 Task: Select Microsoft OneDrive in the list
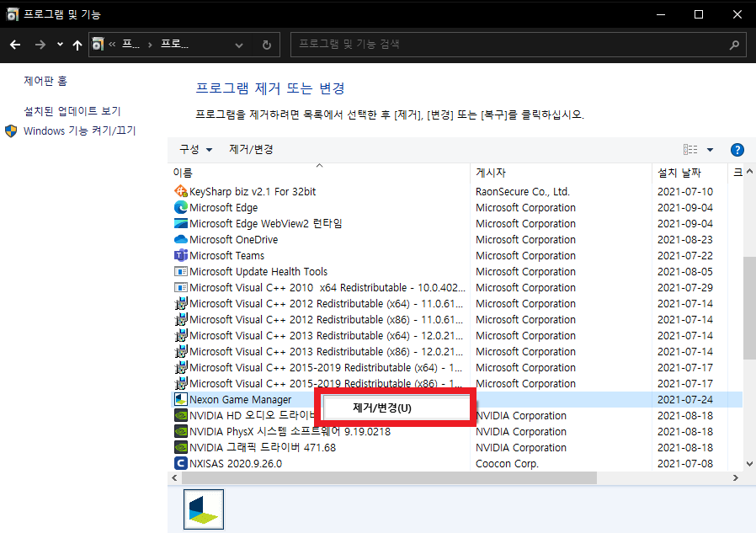click(234, 239)
